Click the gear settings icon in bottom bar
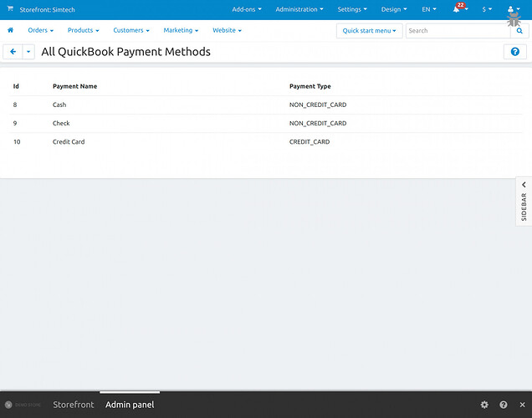Screen dimensions: 532x418 484,405
